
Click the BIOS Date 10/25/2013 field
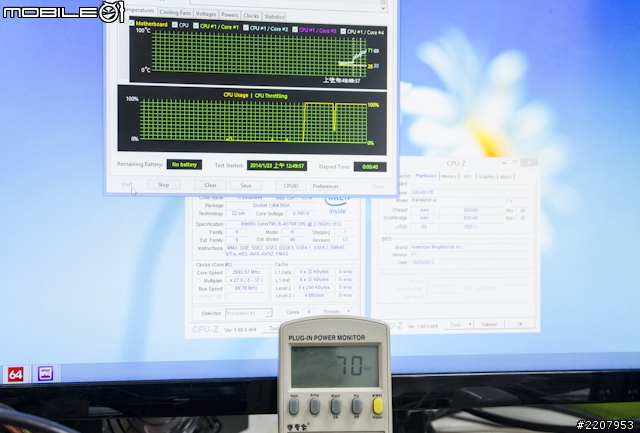pos(471,262)
